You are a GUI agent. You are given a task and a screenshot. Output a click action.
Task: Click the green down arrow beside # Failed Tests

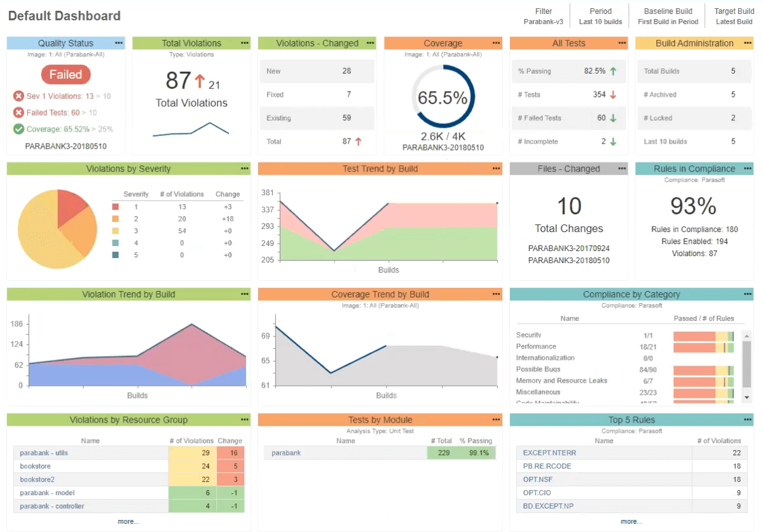tap(612, 118)
